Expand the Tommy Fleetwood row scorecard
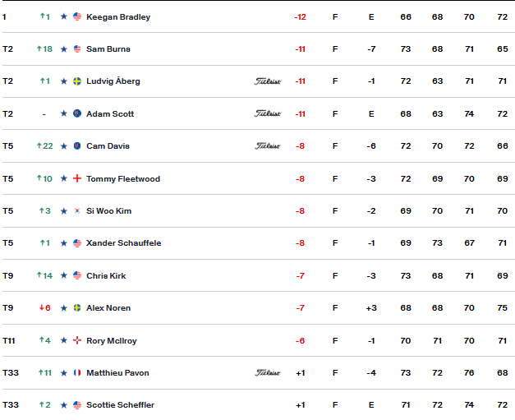Viewport: 515px width, 420px height. [258, 178]
